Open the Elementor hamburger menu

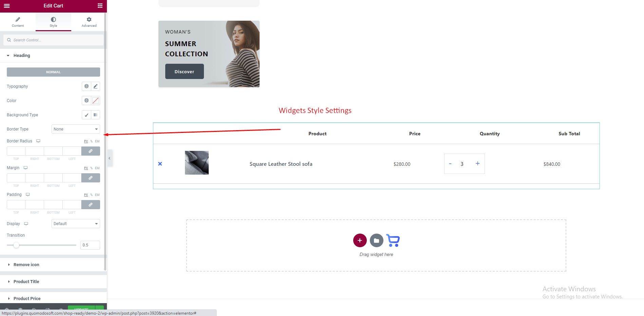pos(7,6)
